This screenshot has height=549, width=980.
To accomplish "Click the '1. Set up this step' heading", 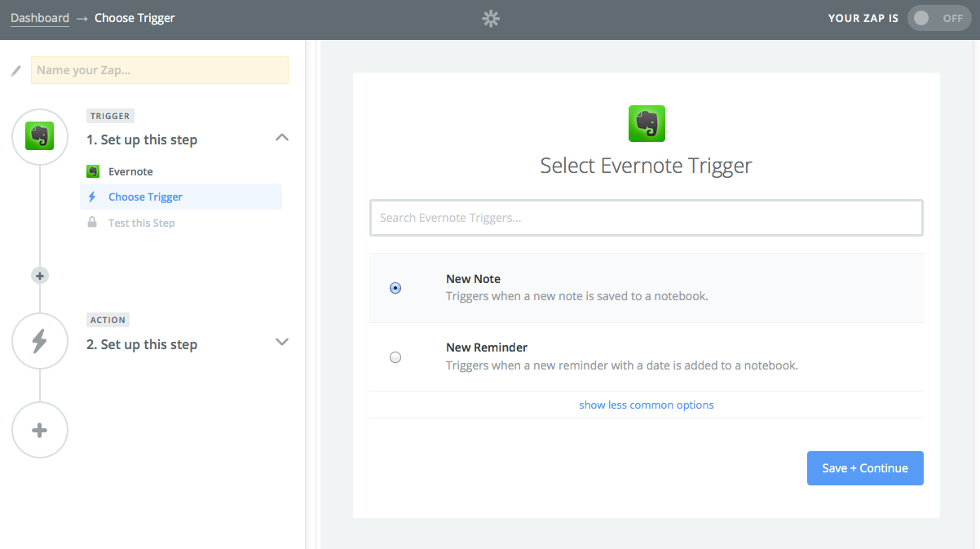I will pyautogui.click(x=142, y=139).
